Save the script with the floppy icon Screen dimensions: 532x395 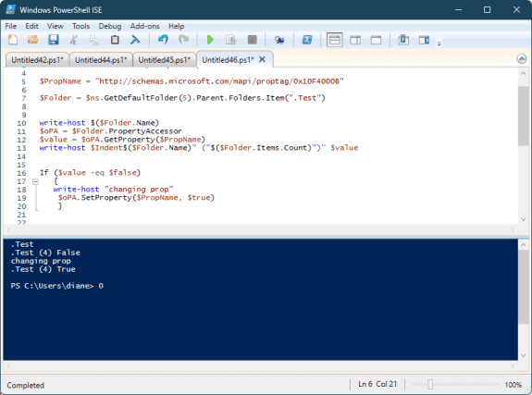pyautogui.click(x=54, y=40)
